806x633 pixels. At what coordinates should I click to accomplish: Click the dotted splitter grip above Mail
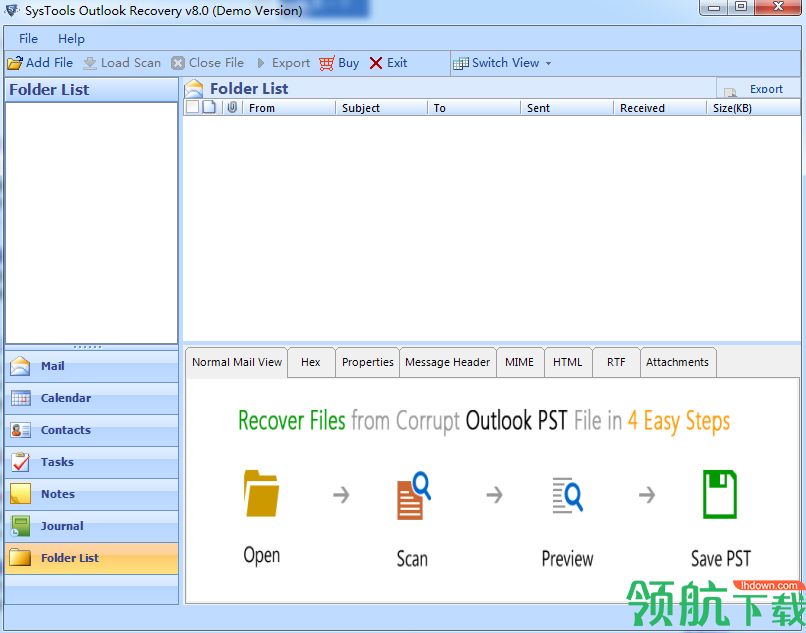[x=87, y=347]
